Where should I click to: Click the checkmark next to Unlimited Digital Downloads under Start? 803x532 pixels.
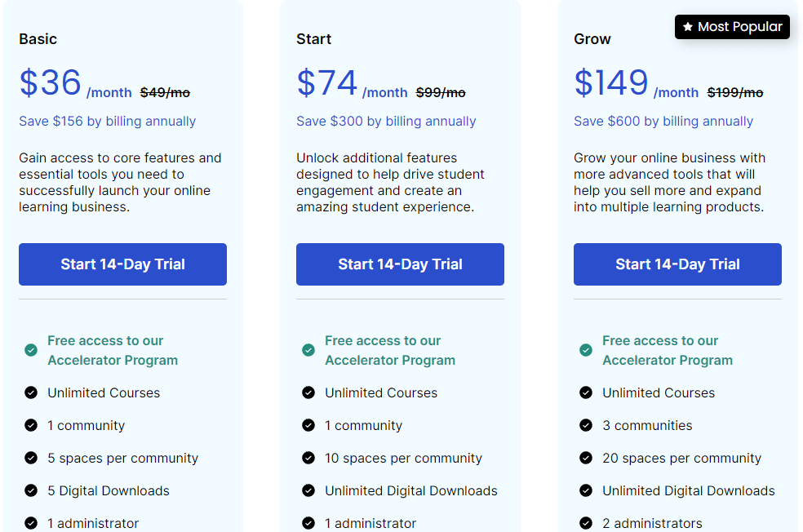click(308, 490)
